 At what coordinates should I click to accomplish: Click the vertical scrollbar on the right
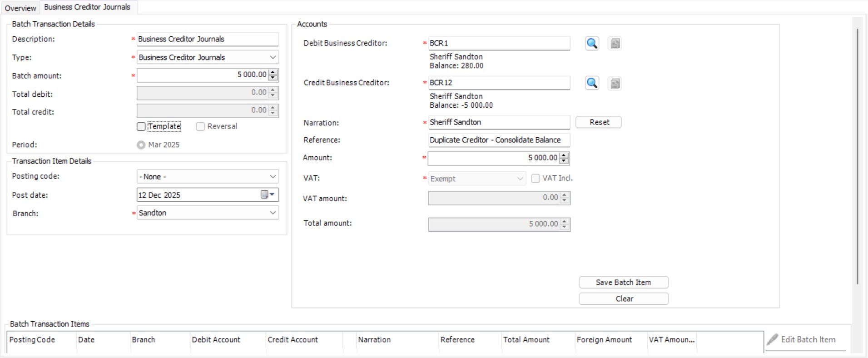click(857, 157)
